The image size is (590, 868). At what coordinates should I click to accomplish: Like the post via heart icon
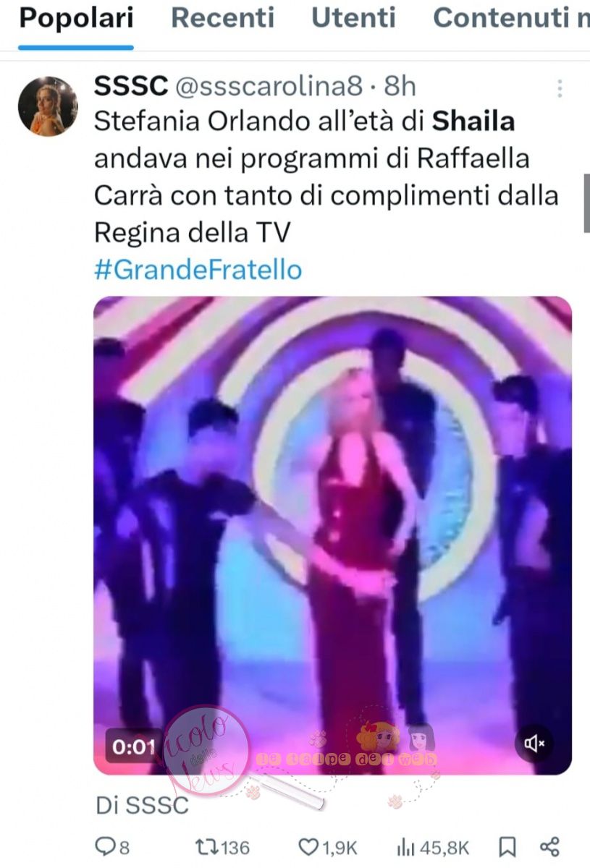pos(309,846)
